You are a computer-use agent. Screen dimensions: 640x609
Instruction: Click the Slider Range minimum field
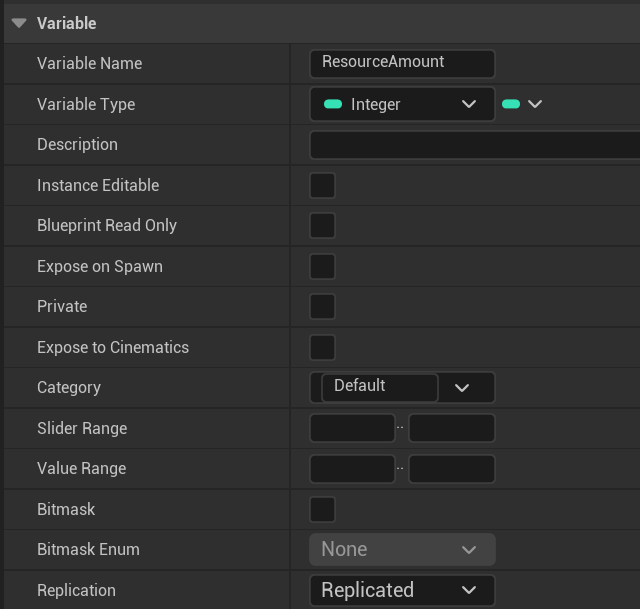coord(352,428)
